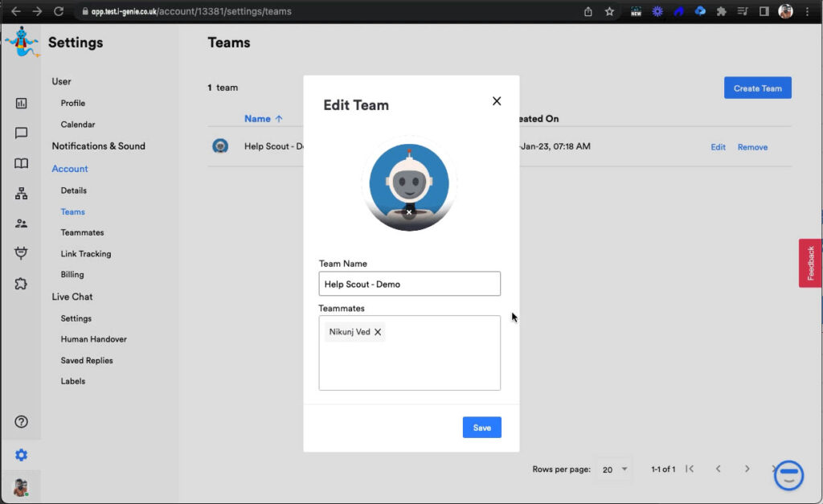Screen dimensions: 823x504
Task: Open the integrations plug icon in sidebar
Action: coord(22,253)
